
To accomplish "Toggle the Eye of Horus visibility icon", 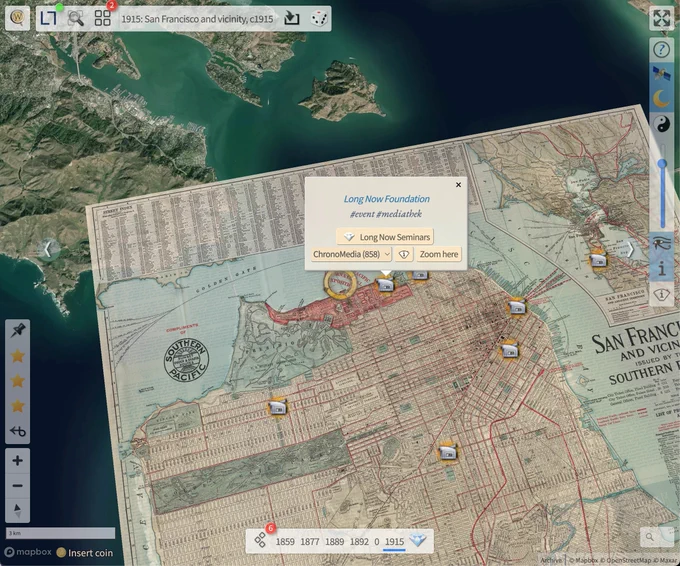I will (661, 244).
